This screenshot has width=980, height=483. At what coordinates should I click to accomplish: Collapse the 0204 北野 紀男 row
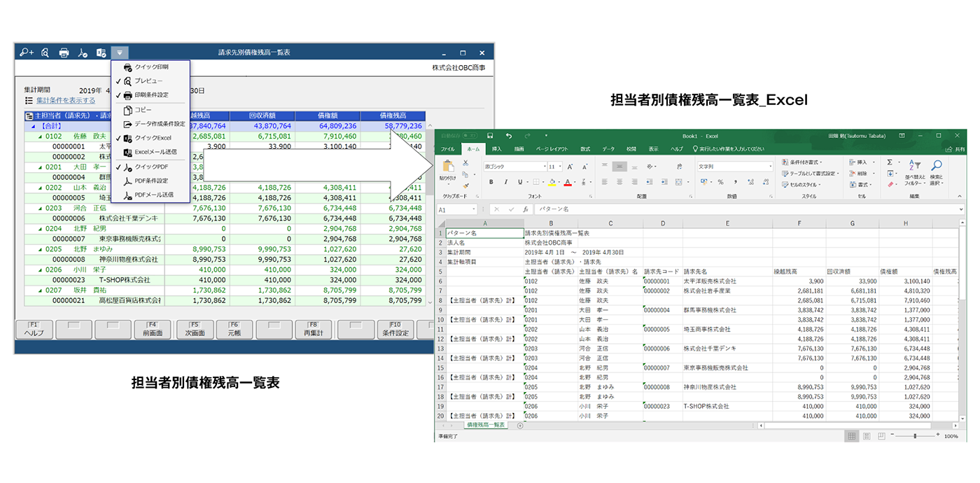(40, 229)
